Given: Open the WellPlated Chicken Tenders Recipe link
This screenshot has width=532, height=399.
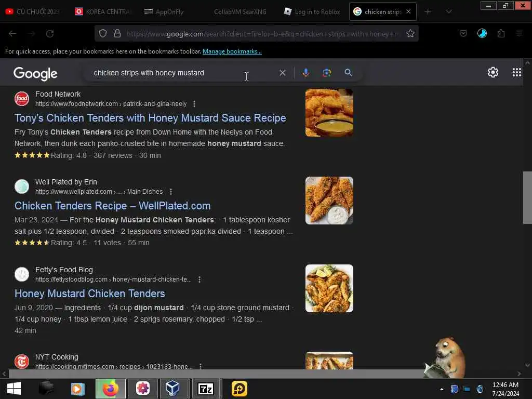Looking at the screenshot, I should [x=112, y=206].
